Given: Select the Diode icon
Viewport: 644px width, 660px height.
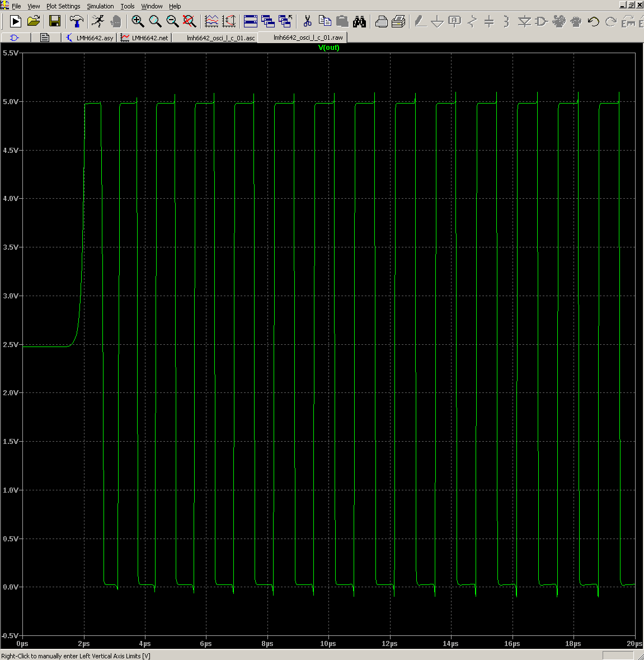Looking at the screenshot, I should pos(524,21).
